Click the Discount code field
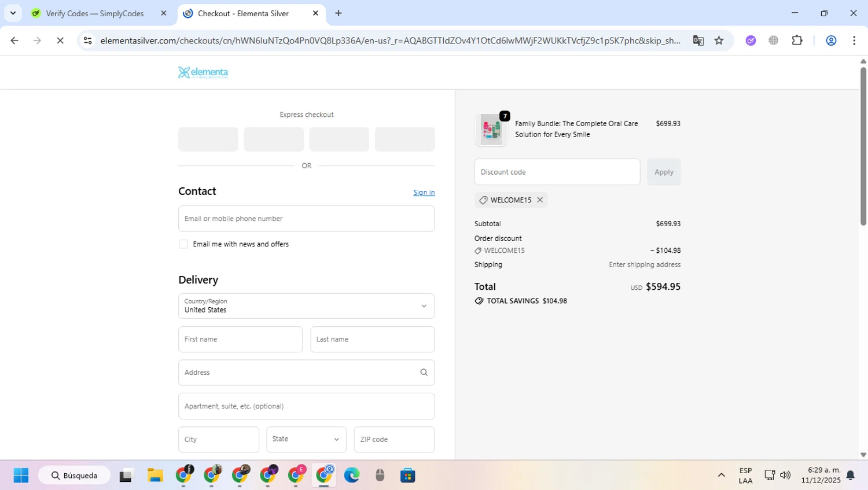 [x=557, y=172]
